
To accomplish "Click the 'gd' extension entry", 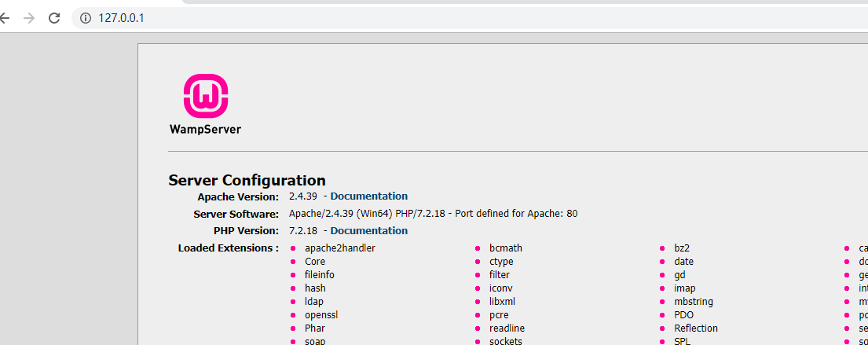I will click(x=679, y=275).
